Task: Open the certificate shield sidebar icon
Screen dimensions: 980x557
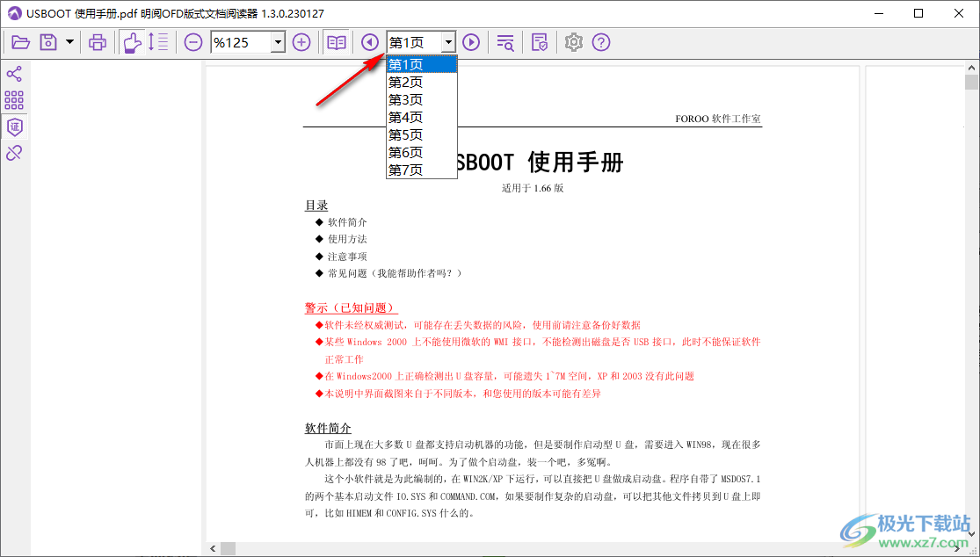Action: pos(14,127)
